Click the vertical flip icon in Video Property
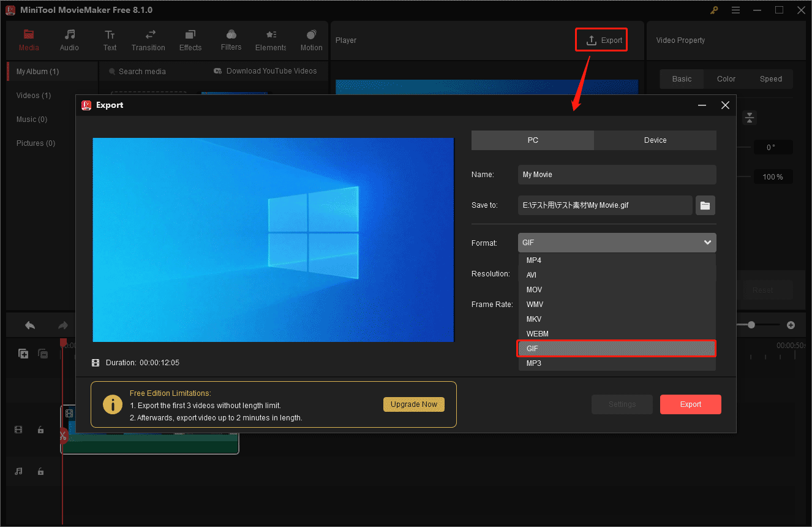Image resolution: width=812 pixels, height=527 pixels. [x=750, y=118]
